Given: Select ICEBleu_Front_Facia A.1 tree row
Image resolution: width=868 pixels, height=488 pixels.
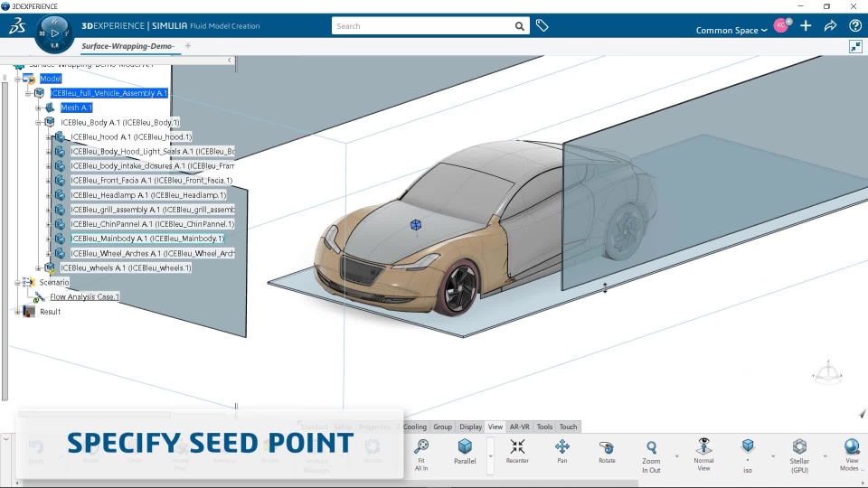Looking at the screenshot, I should click(x=151, y=181).
